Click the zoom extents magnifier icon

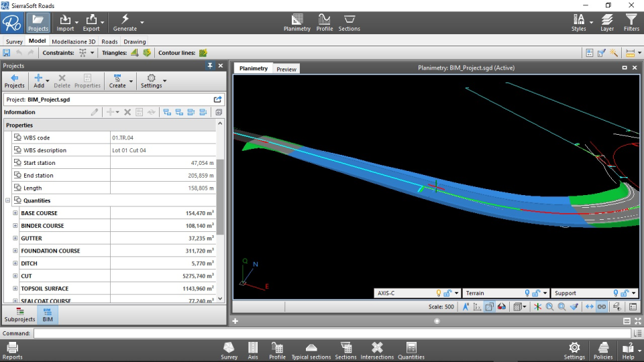(x=549, y=306)
